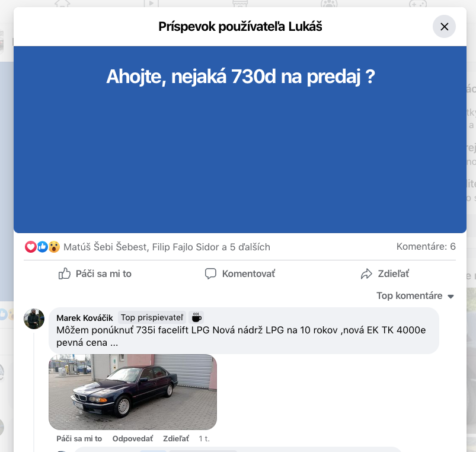Reply to the comment with Odpovedať
This screenshot has height=452, width=476.
(x=133, y=438)
